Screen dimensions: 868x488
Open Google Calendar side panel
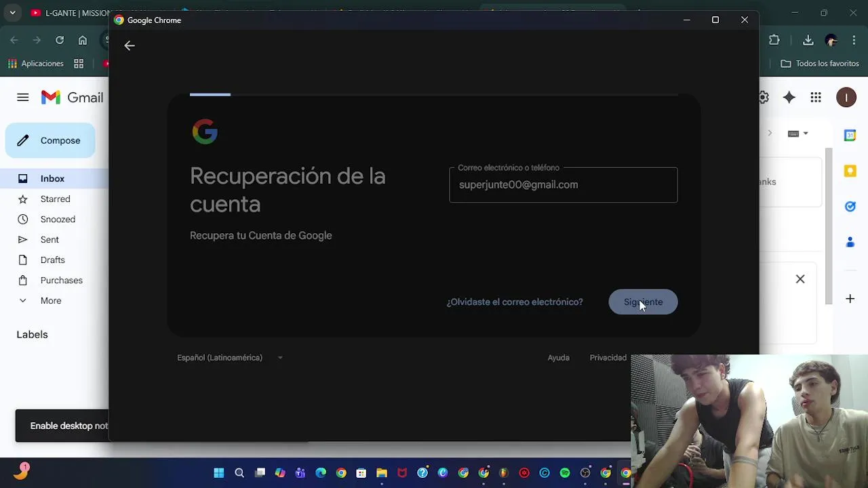point(850,135)
